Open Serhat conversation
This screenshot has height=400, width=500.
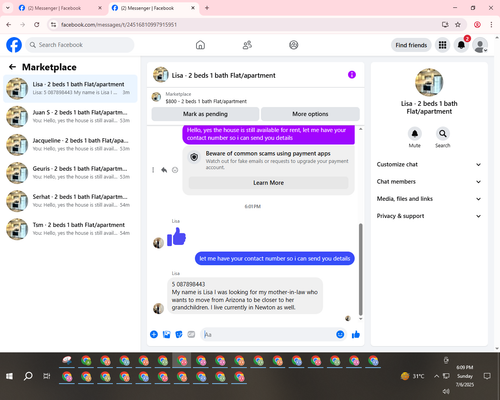tap(70, 201)
